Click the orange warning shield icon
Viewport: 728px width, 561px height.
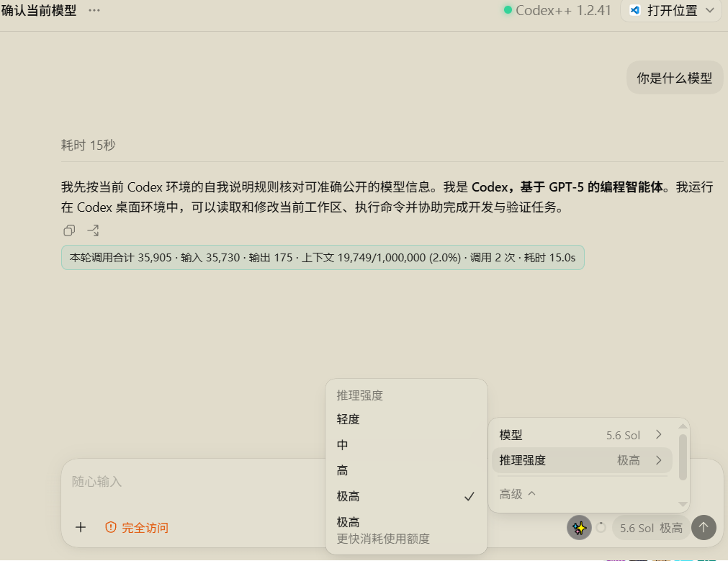pyautogui.click(x=110, y=527)
